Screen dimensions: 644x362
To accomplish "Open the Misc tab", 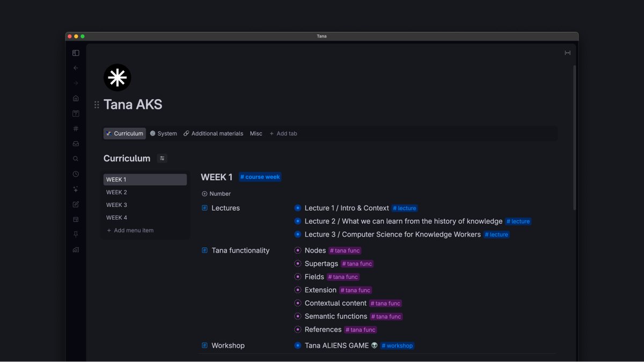I will click(256, 134).
